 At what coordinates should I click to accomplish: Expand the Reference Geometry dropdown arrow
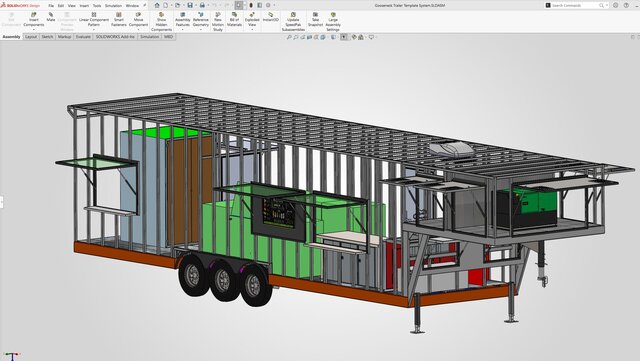[x=200, y=30]
